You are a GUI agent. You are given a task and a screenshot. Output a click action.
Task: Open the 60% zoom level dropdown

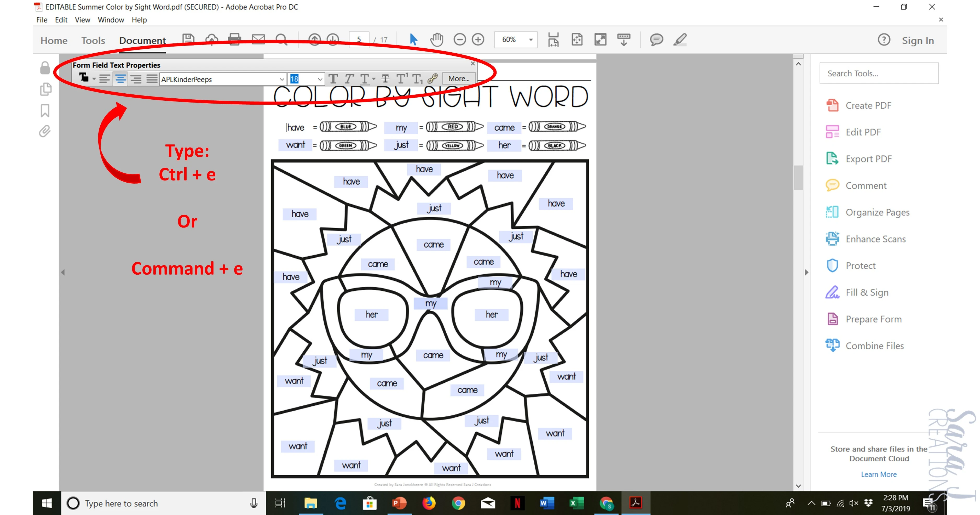point(531,39)
